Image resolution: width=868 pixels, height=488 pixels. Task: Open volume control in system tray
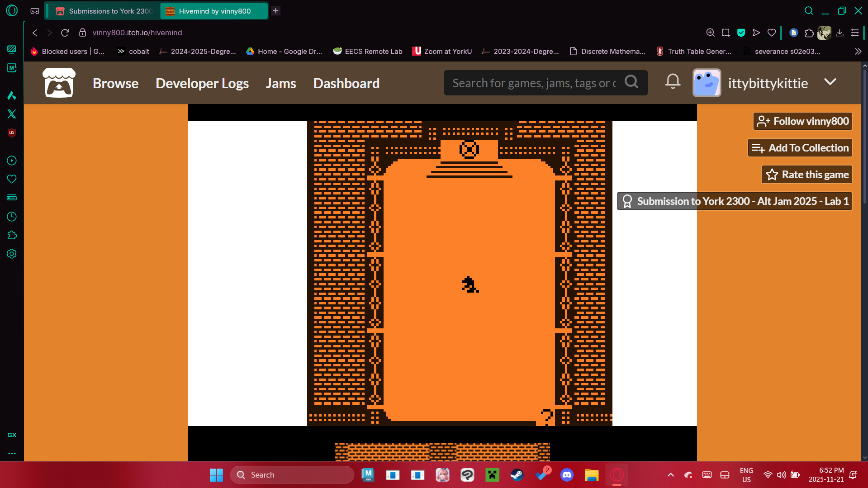coord(781,475)
